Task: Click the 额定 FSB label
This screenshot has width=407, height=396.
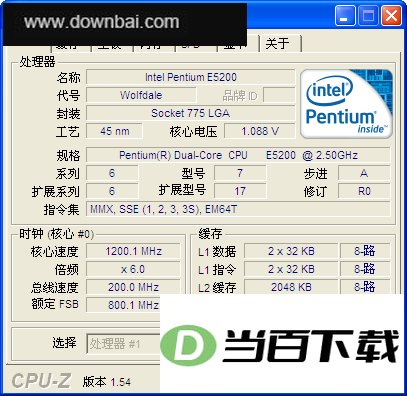Action: [55, 304]
